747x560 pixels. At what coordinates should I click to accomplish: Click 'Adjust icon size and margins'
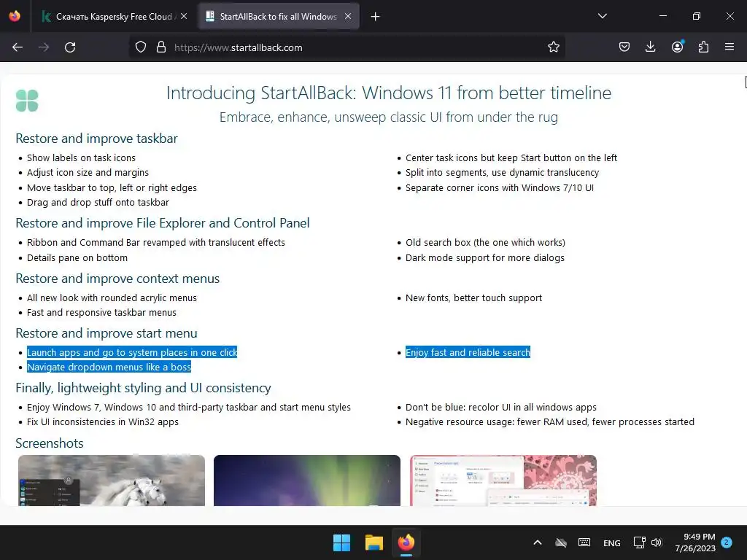(x=88, y=172)
